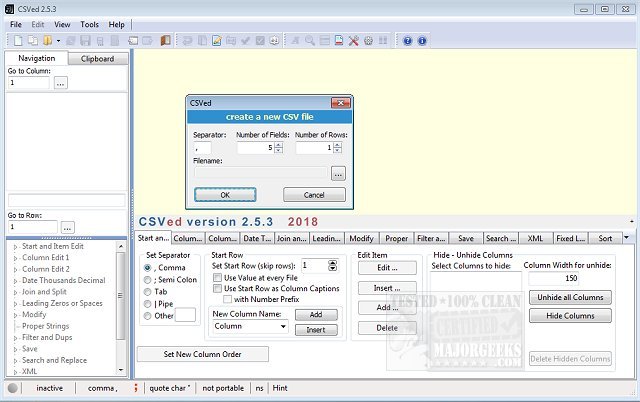This screenshot has height=402, width=640.
Task: Check Use Start Row as Column Captions
Action: (x=217, y=289)
